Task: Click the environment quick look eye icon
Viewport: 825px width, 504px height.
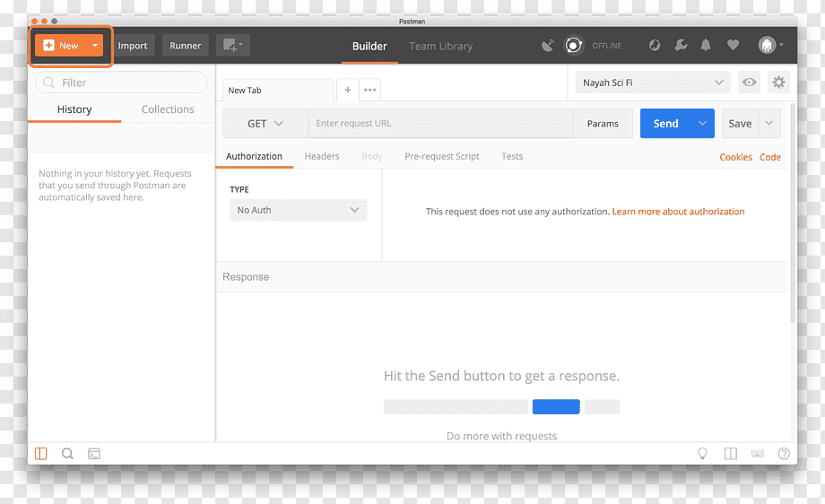Action: 750,83
